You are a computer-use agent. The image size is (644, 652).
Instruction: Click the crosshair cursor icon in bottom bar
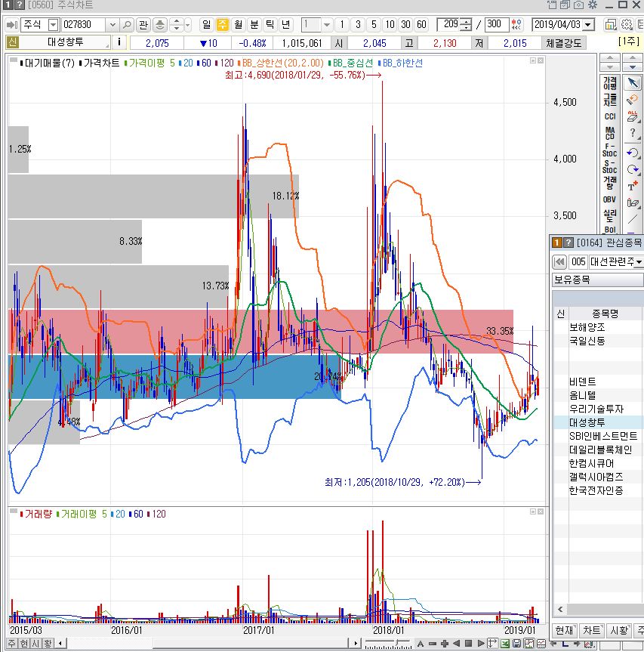pos(493,644)
